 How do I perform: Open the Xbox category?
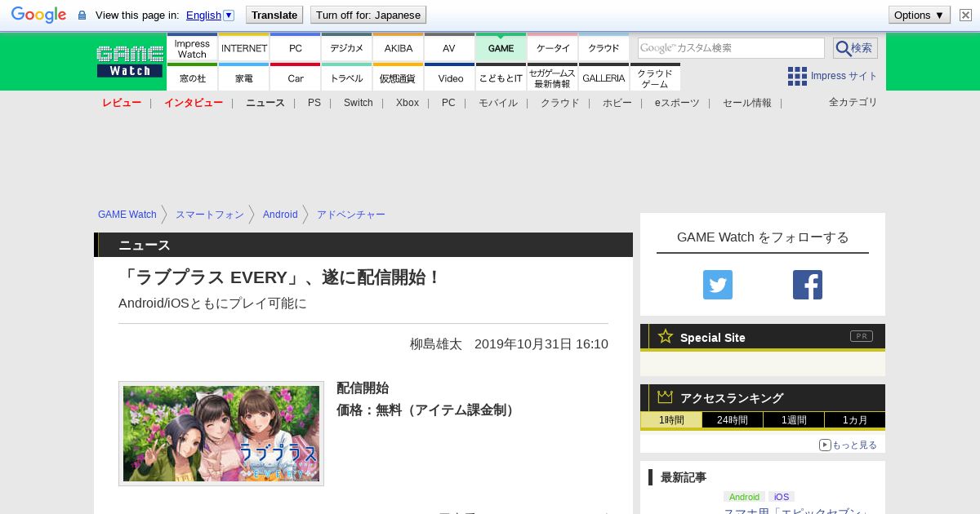(408, 103)
